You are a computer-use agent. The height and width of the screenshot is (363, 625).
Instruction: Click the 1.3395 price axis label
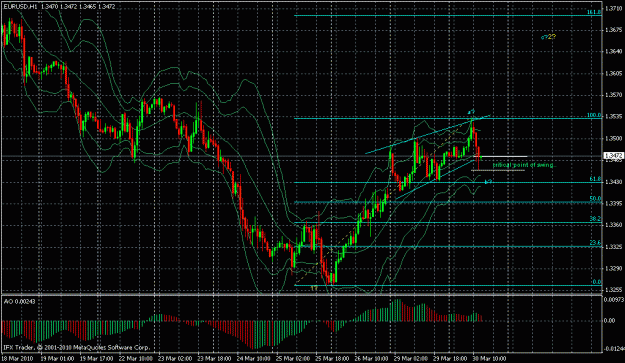(614, 204)
